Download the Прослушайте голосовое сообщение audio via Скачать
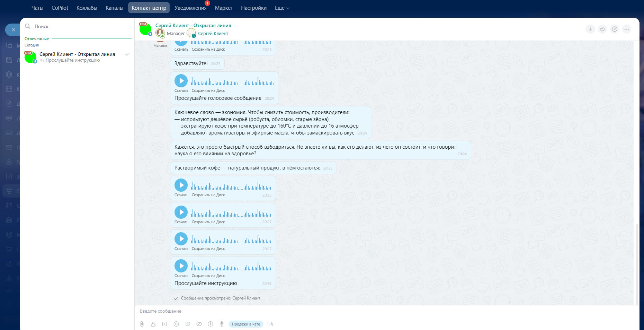Image resolution: width=644 pixels, height=330 pixels. 181,90
